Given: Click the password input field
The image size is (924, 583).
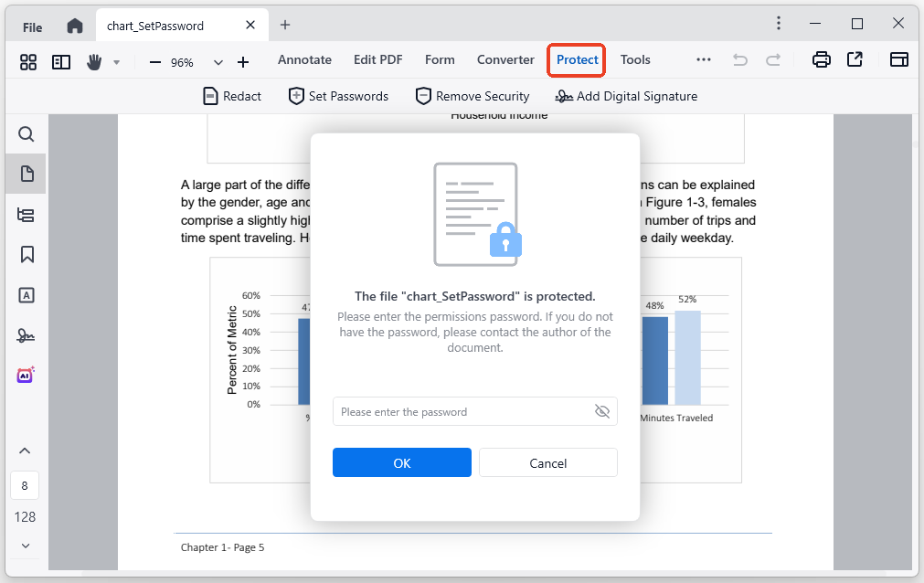Looking at the screenshot, I should (x=462, y=411).
